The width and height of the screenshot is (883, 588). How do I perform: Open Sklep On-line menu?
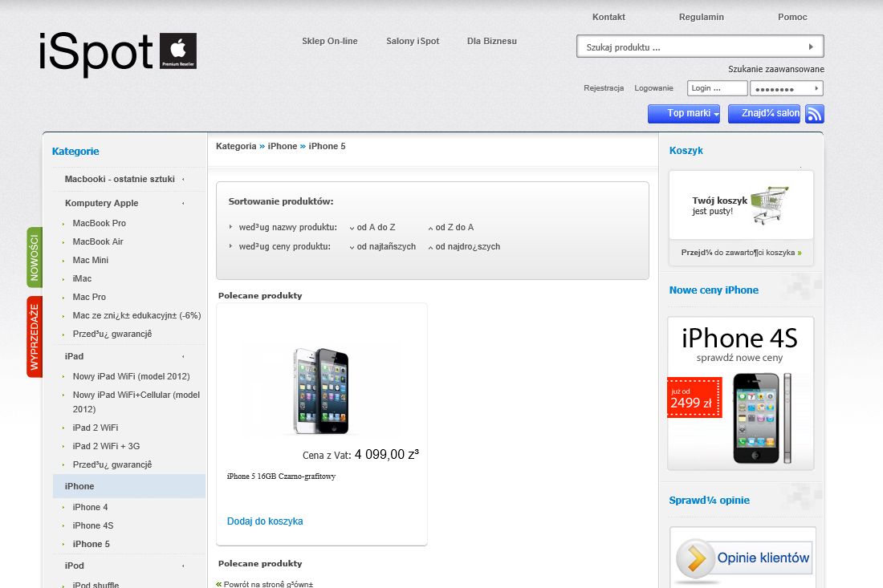(329, 41)
